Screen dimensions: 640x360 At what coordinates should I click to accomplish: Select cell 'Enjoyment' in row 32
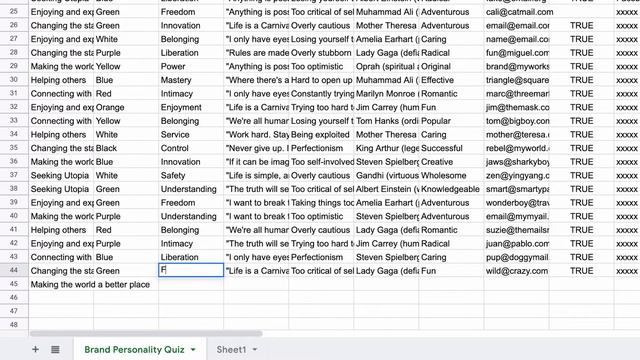[x=191, y=107]
